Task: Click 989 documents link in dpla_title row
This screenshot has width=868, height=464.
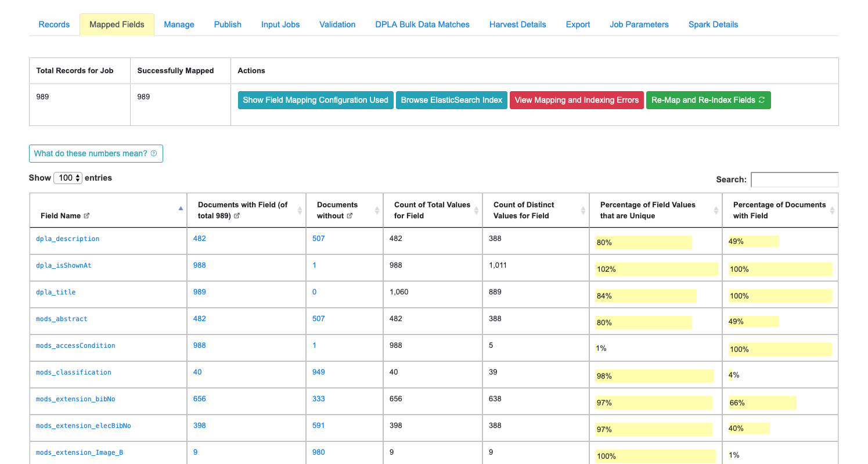Action: pyautogui.click(x=199, y=292)
